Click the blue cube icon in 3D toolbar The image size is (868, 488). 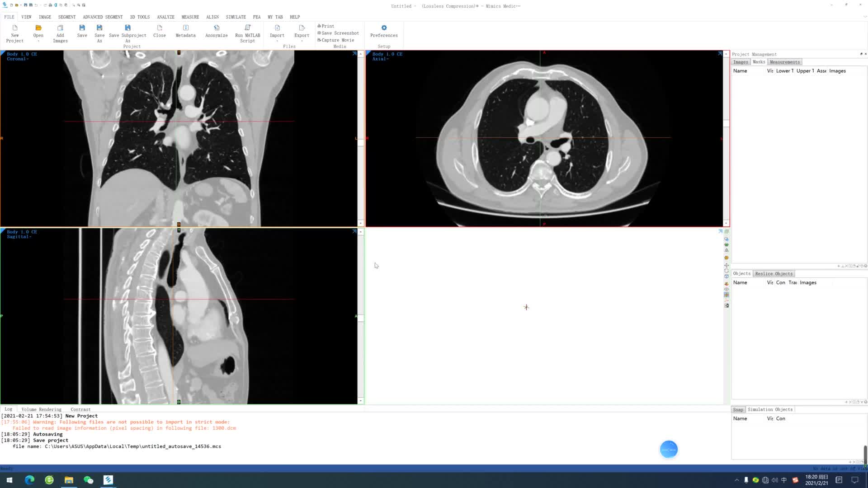[x=726, y=276]
